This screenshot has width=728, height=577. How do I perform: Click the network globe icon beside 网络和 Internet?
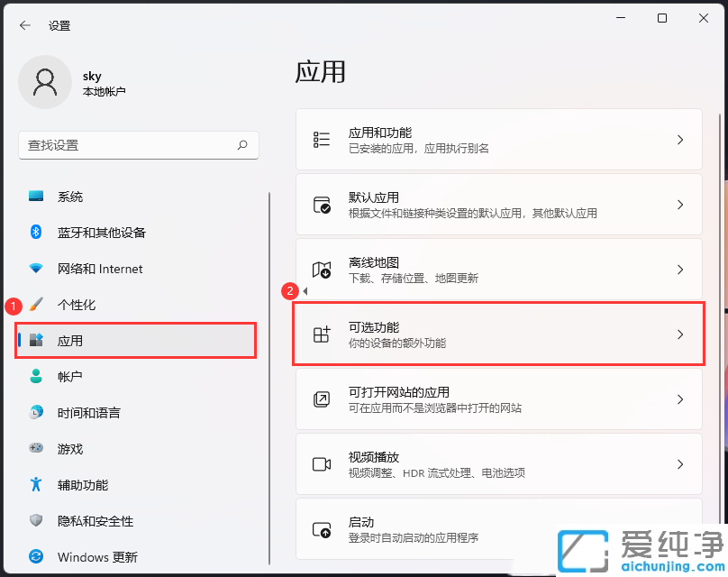click(34, 269)
